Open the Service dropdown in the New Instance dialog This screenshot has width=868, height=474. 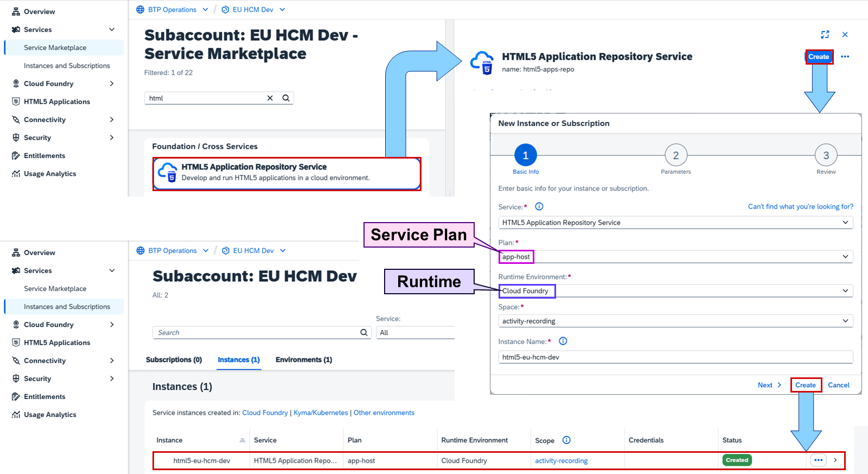(x=845, y=223)
